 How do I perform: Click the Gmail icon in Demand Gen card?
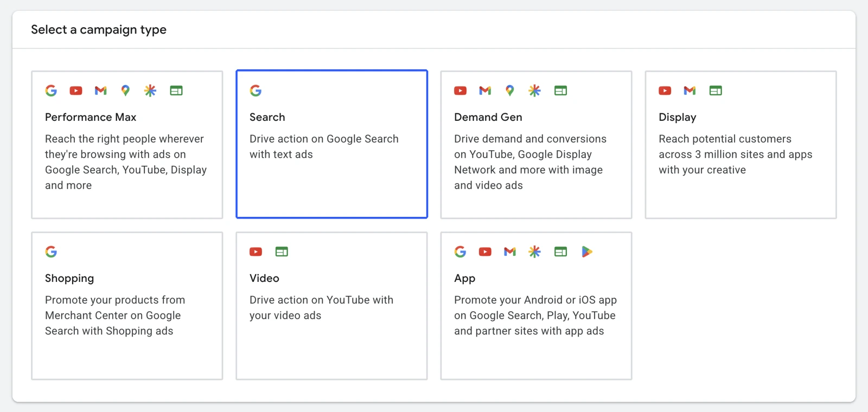(x=485, y=91)
